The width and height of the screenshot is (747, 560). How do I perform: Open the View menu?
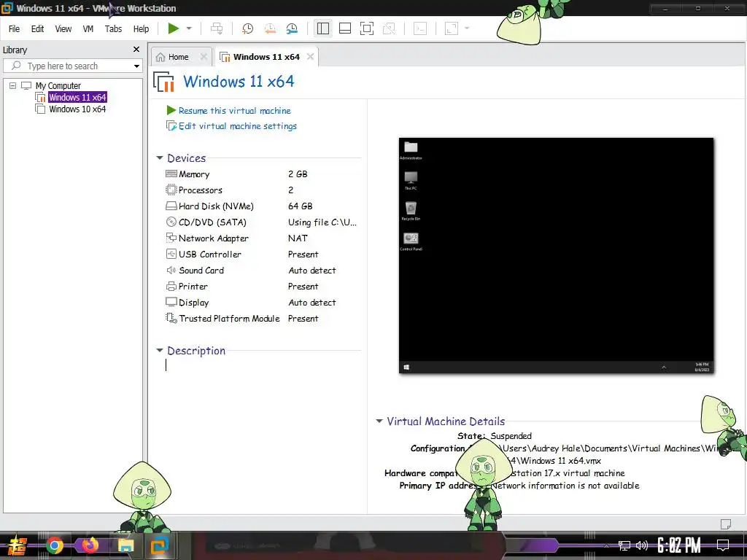point(63,29)
